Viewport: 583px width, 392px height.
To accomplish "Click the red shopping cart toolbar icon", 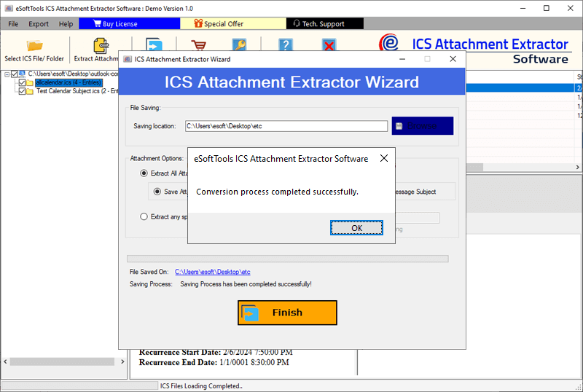I will click(198, 45).
